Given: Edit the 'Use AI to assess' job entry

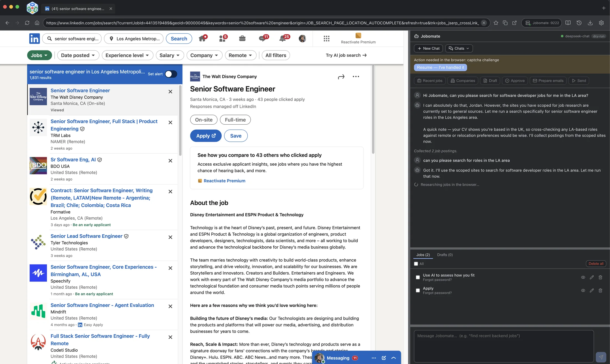Looking at the screenshot, I should [x=592, y=277].
